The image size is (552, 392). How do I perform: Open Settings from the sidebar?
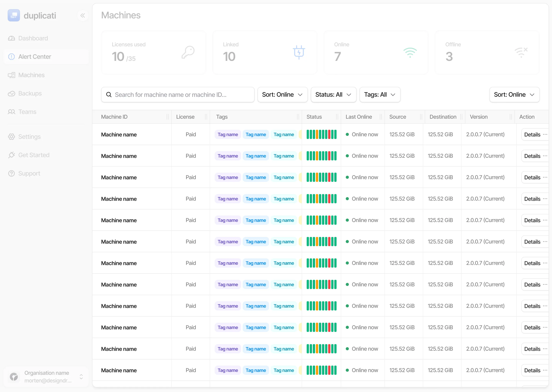pos(29,137)
